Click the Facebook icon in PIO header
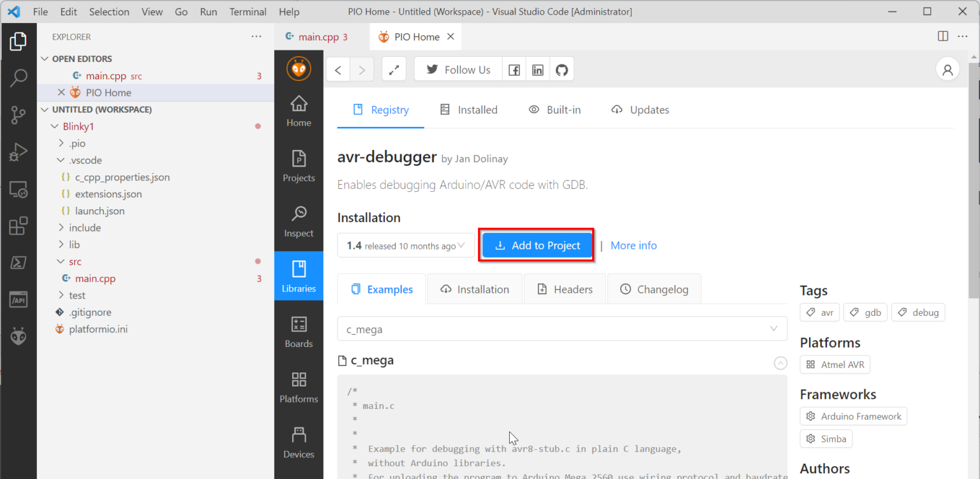This screenshot has height=479, width=980. (x=514, y=69)
